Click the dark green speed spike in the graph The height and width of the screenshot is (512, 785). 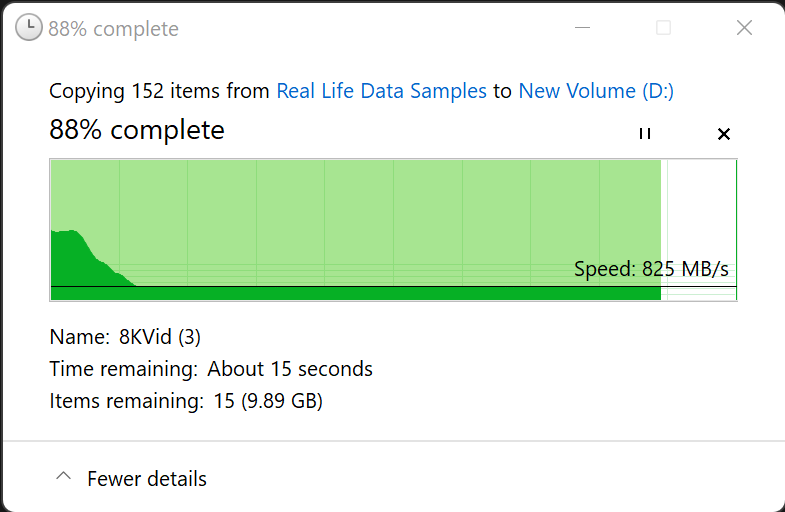tap(75, 258)
